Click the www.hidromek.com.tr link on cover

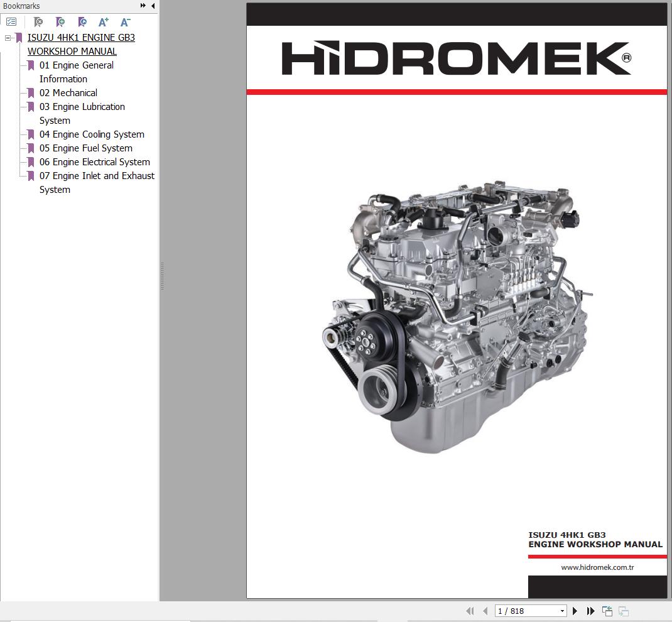597,567
